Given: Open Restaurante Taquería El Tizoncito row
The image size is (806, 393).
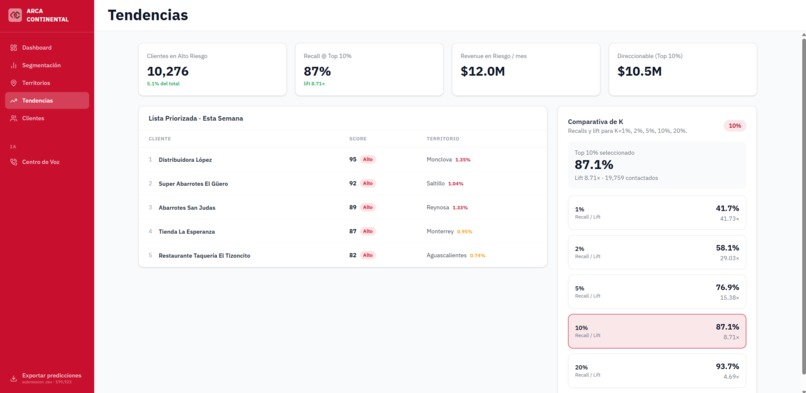Looking at the screenshot, I should (x=343, y=255).
